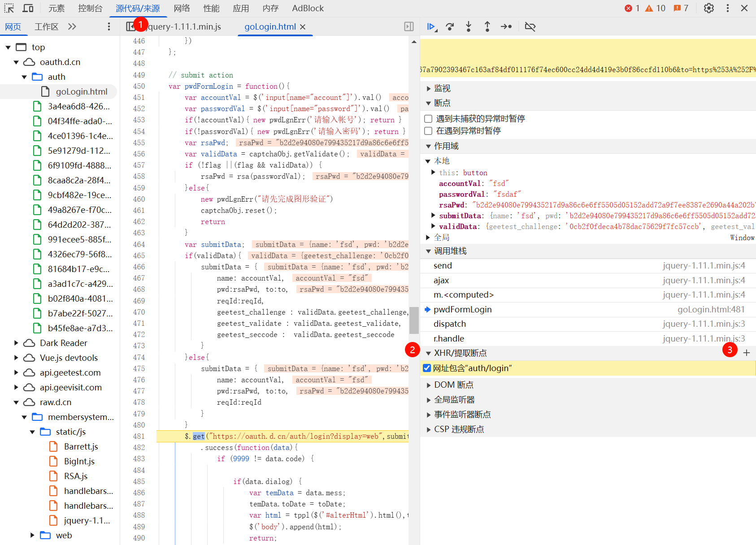Click the Step over function icon
This screenshot has width=756, height=545.
[x=450, y=27]
